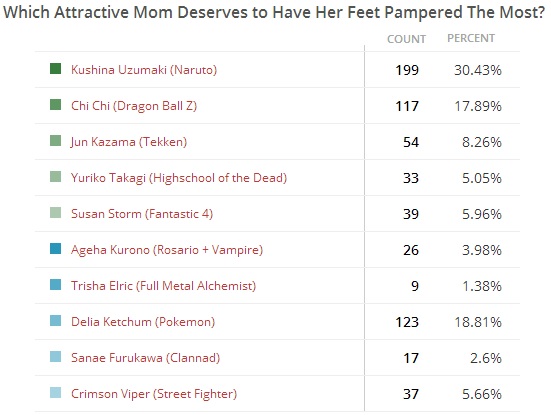Select Sanae Furukawa (Clannad) option
This screenshot has height=415, width=551.
145,358
